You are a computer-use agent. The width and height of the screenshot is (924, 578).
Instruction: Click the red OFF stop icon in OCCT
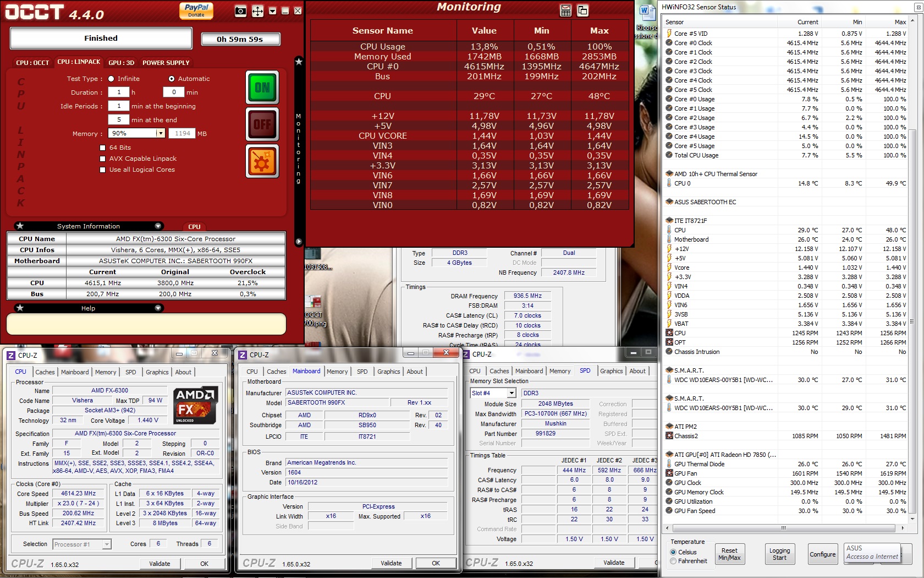[262, 125]
